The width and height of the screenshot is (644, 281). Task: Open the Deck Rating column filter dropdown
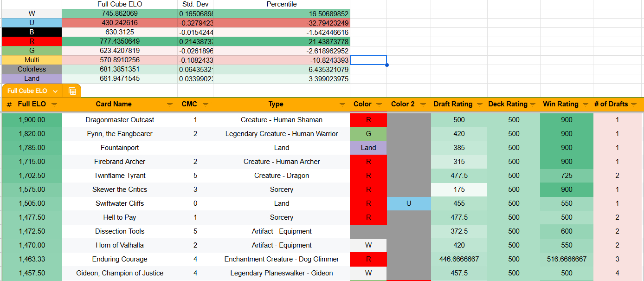tap(533, 105)
